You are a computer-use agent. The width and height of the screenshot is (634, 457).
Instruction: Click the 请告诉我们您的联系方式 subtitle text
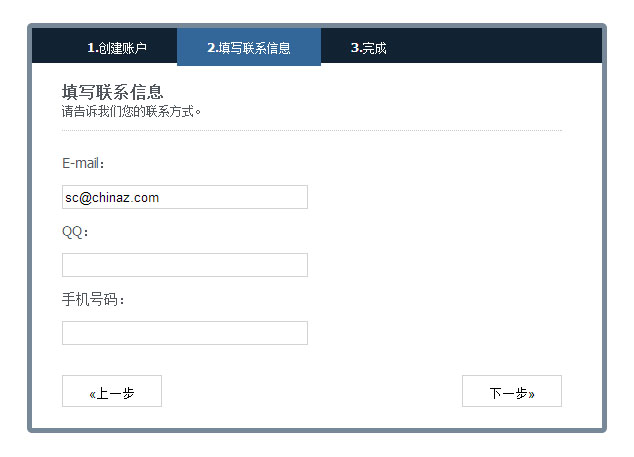131,111
